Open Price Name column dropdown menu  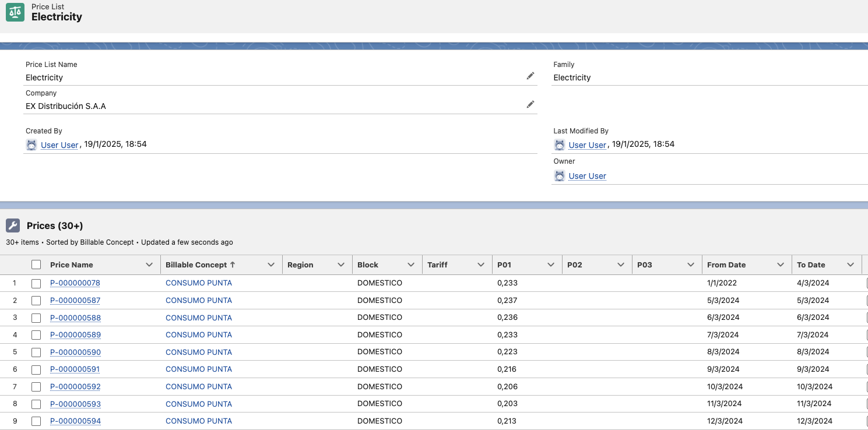149,265
